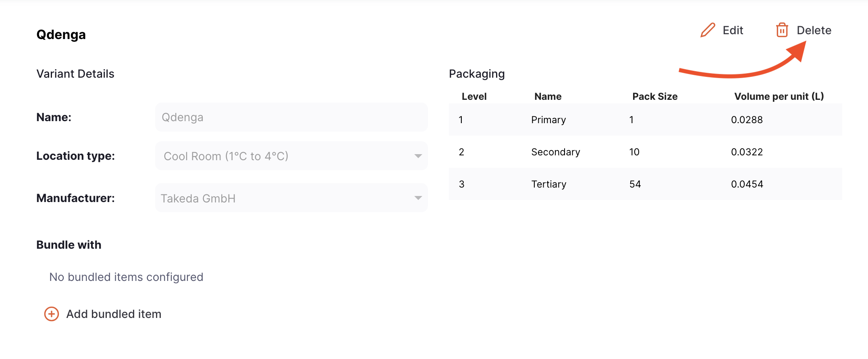Click Add bundled item link

pos(114,314)
